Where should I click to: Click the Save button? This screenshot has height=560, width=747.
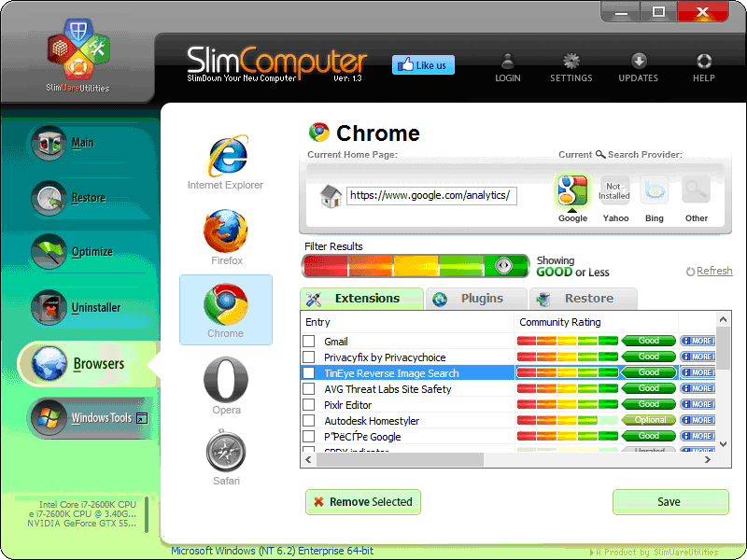click(x=670, y=502)
